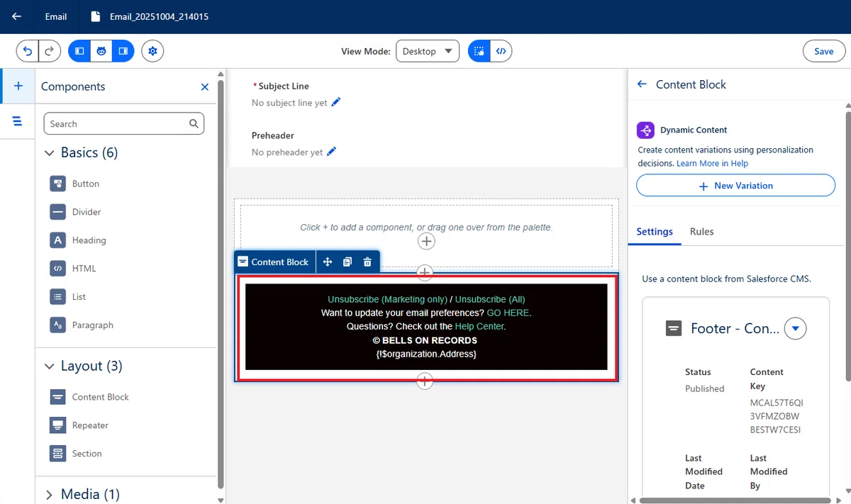851x504 pixels.
Task: Open the Learn More in Help link
Action: [712, 163]
